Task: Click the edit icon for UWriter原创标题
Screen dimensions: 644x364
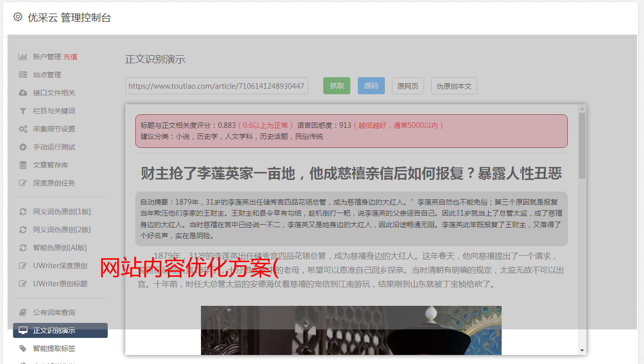Action: [x=23, y=284]
